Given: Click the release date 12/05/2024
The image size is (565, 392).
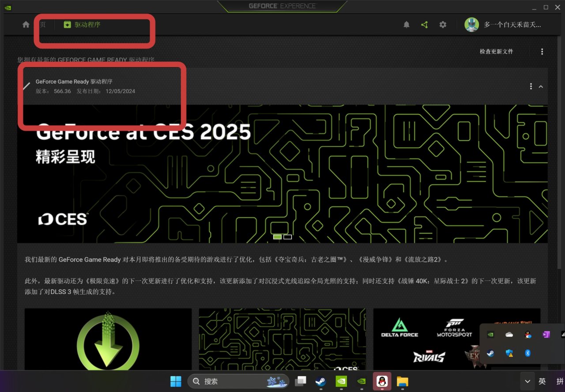Looking at the screenshot, I should point(120,91).
